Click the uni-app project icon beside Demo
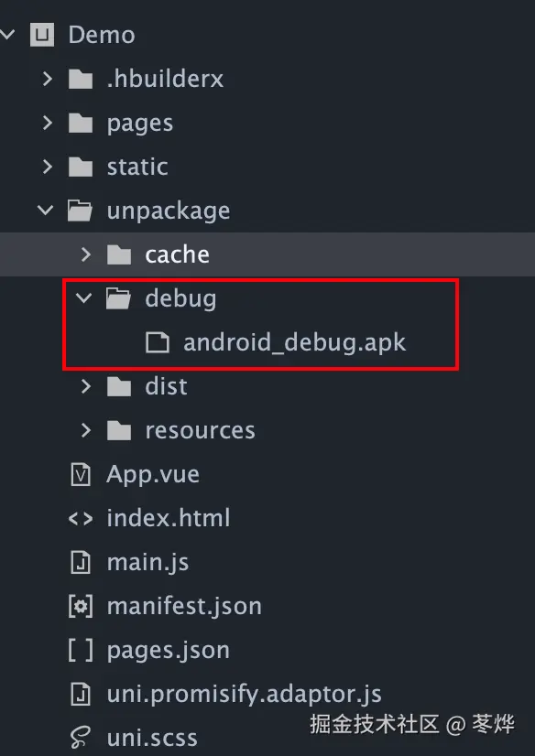 tap(42, 35)
